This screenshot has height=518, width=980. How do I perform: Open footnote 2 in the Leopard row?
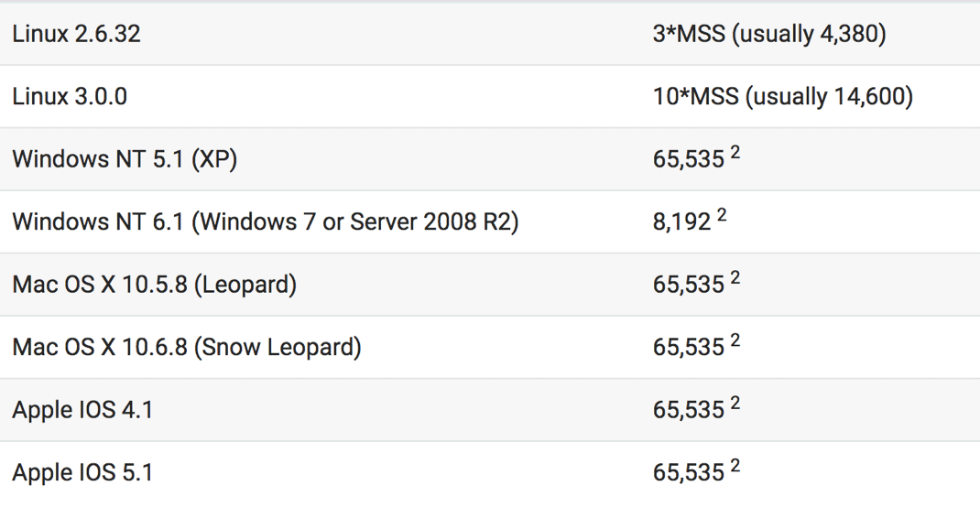tap(735, 277)
